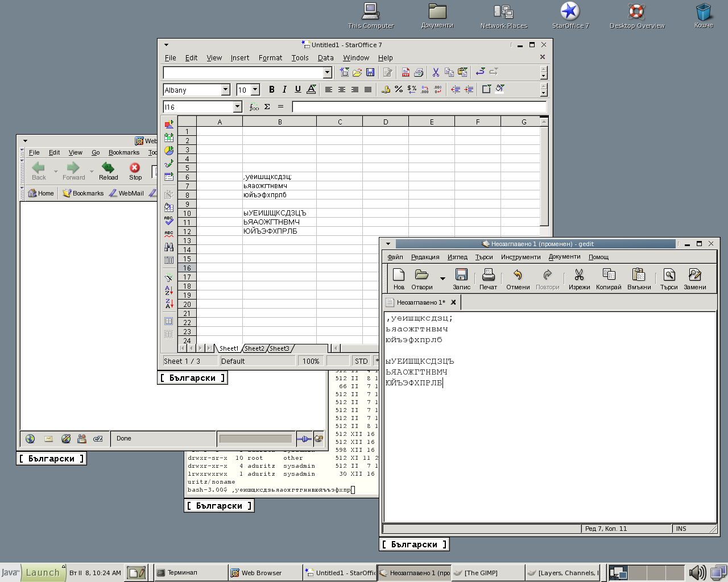Click the Save floppy icon in StarOffice
Viewport: 728px width, 582px height.
(370, 72)
